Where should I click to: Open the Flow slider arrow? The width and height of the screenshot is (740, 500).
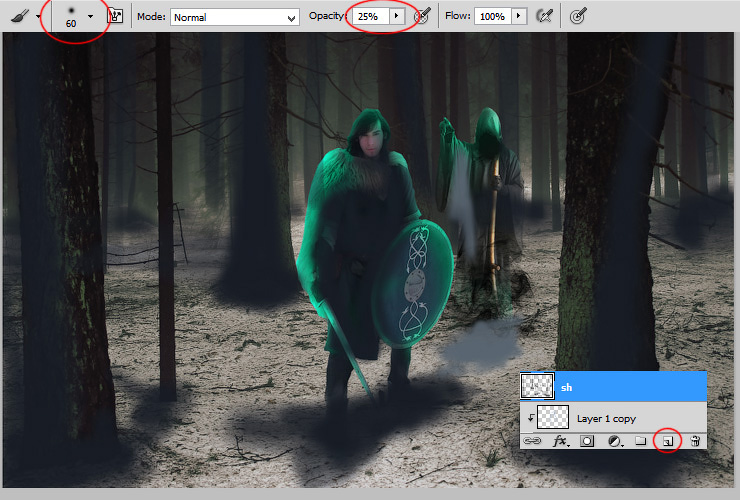(x=519, y=17)
